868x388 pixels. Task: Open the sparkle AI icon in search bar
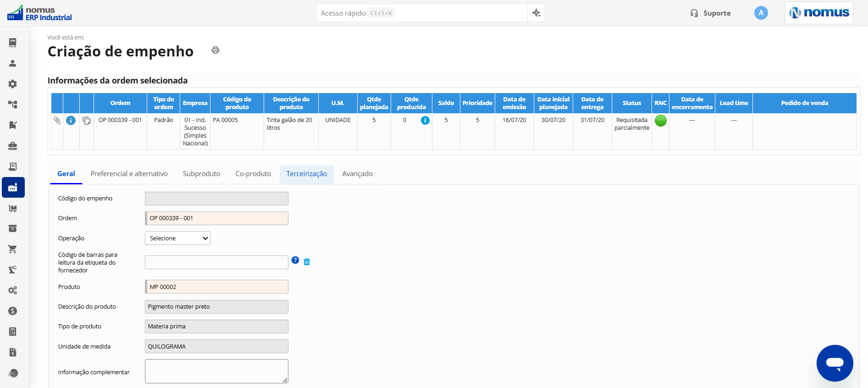pos(536,13)
